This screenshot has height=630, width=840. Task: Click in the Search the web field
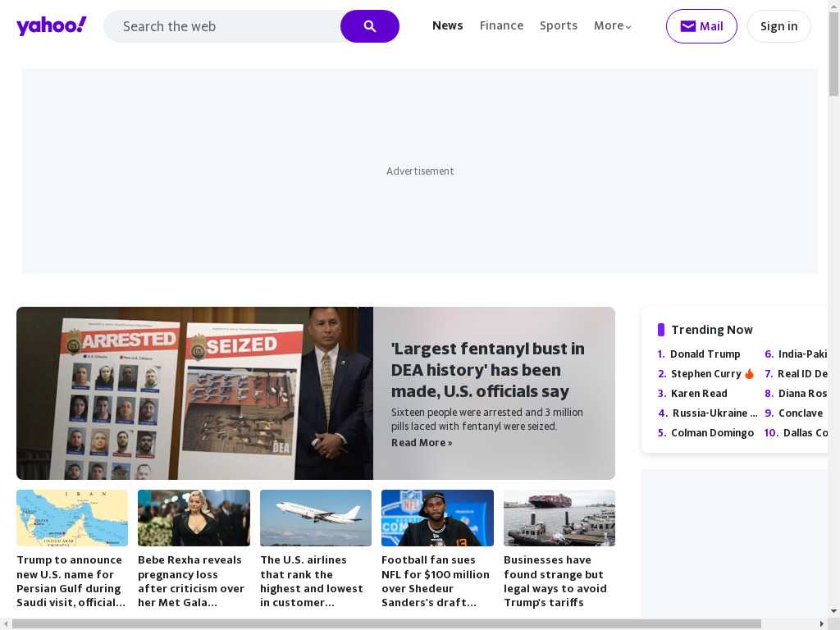(x=221, y=26)
